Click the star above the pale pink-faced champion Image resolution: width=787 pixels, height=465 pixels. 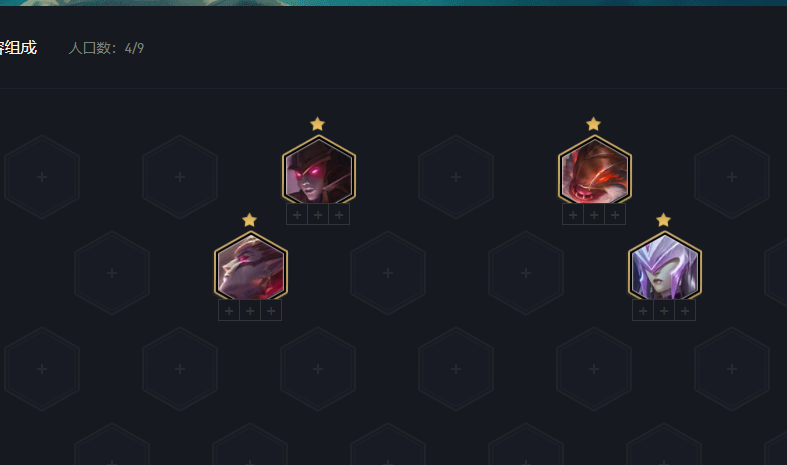pyautogui.click(x=249, y=219)
